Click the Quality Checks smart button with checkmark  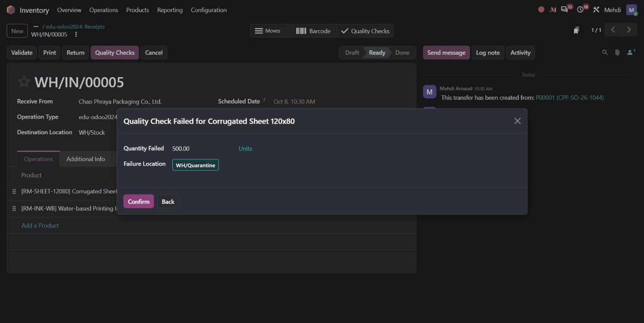[365, 31]
